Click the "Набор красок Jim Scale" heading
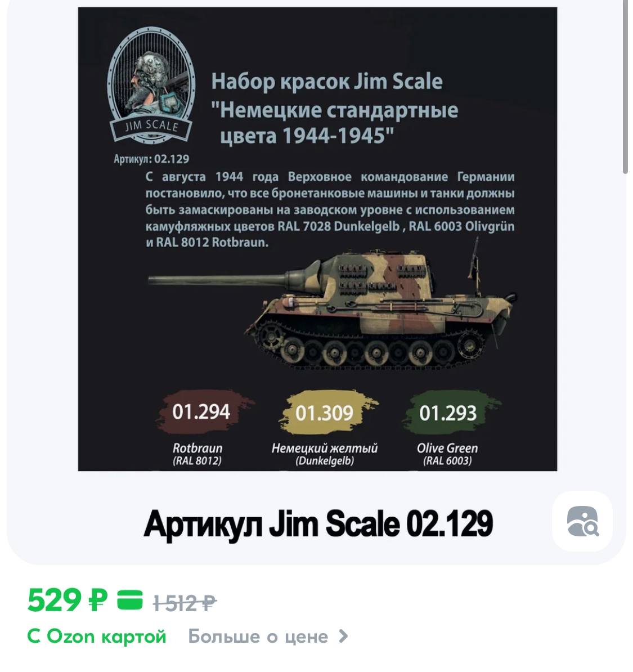This screenshot has height=672, width=633. click(326, 82)
